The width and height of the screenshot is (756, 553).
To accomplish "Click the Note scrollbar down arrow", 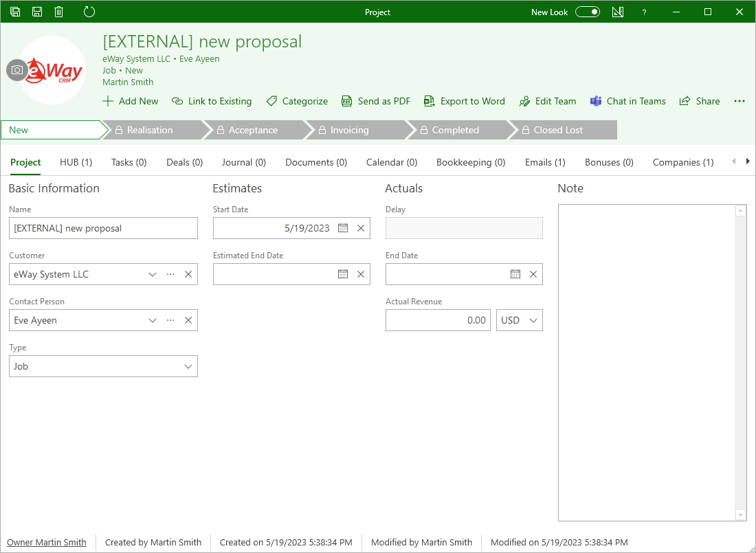I will [741, 515].
